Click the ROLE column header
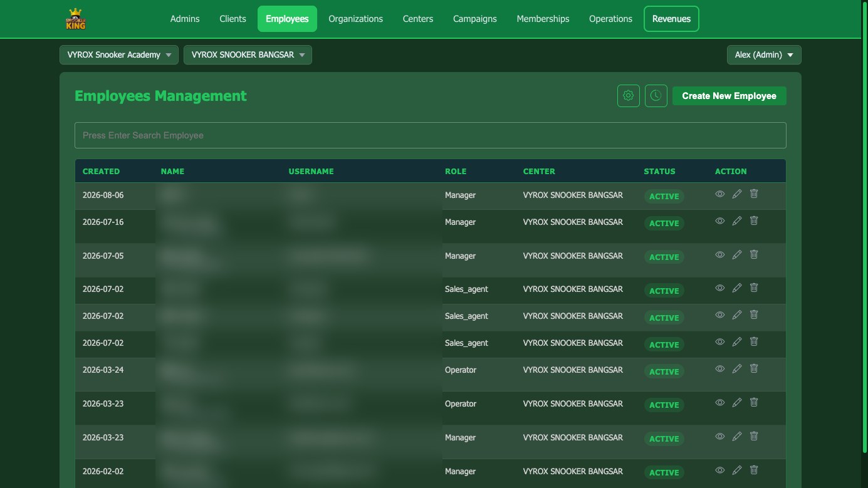The image size is (868, 488). 456,171
